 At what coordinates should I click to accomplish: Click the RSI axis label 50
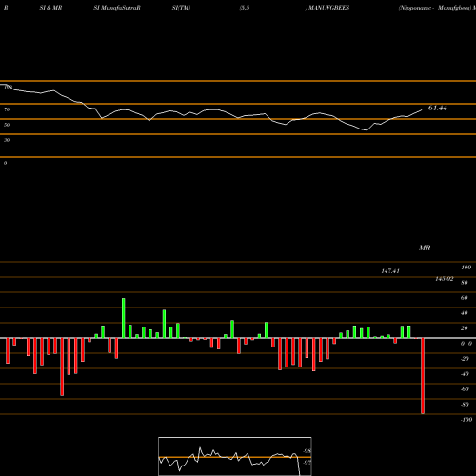click(x=7, y=125)
